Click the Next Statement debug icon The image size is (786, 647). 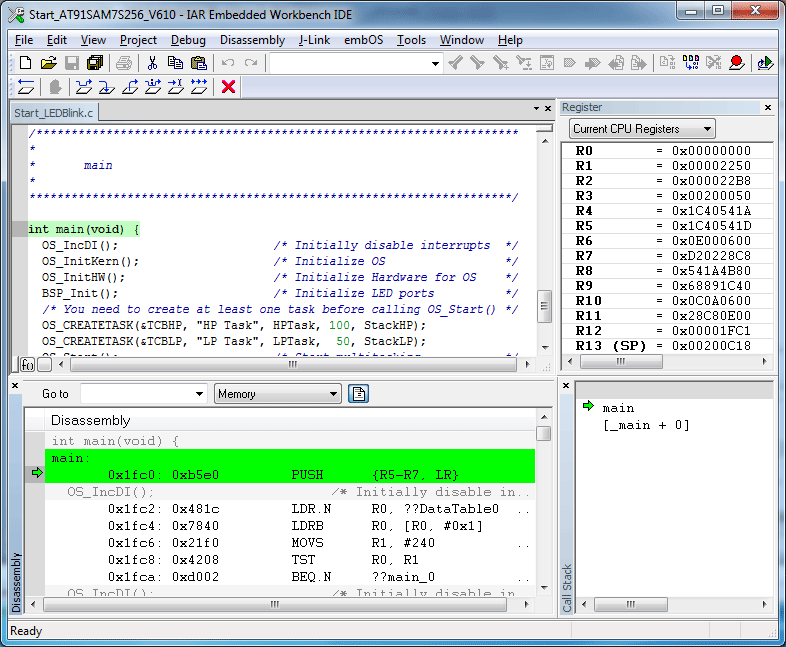coord(153,87)
